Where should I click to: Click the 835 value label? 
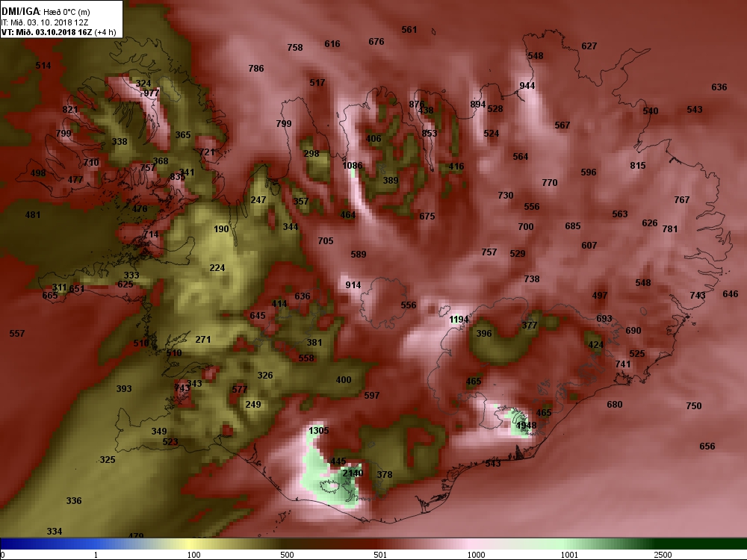(177, 177)
